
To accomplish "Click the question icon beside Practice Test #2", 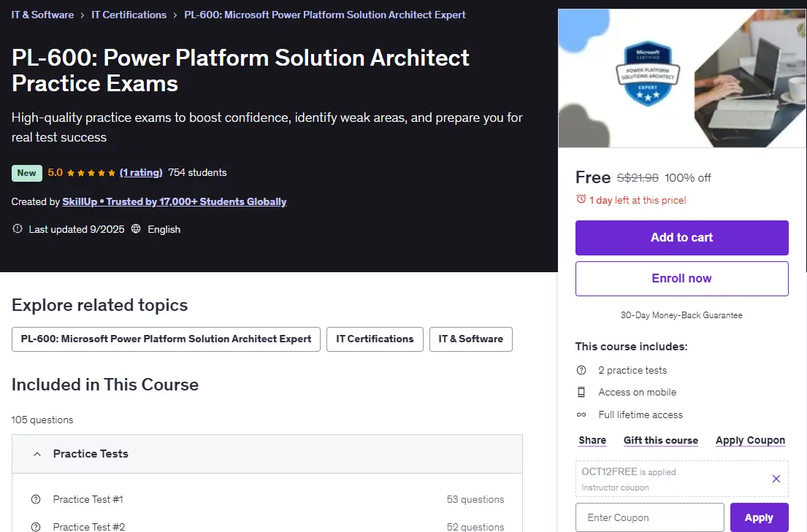I will (x=36, y=527).
